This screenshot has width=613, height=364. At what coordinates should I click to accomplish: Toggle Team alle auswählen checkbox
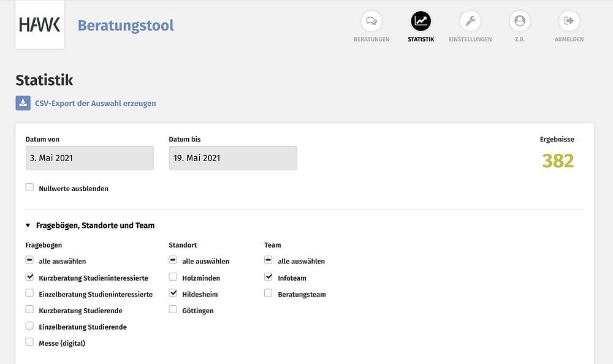(268, 260)
